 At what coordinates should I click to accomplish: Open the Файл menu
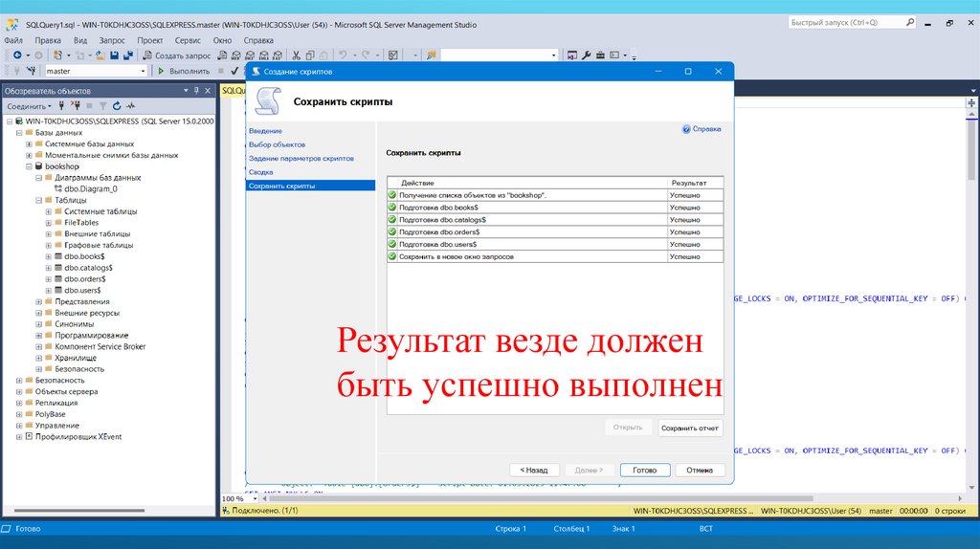coord(13,40)
